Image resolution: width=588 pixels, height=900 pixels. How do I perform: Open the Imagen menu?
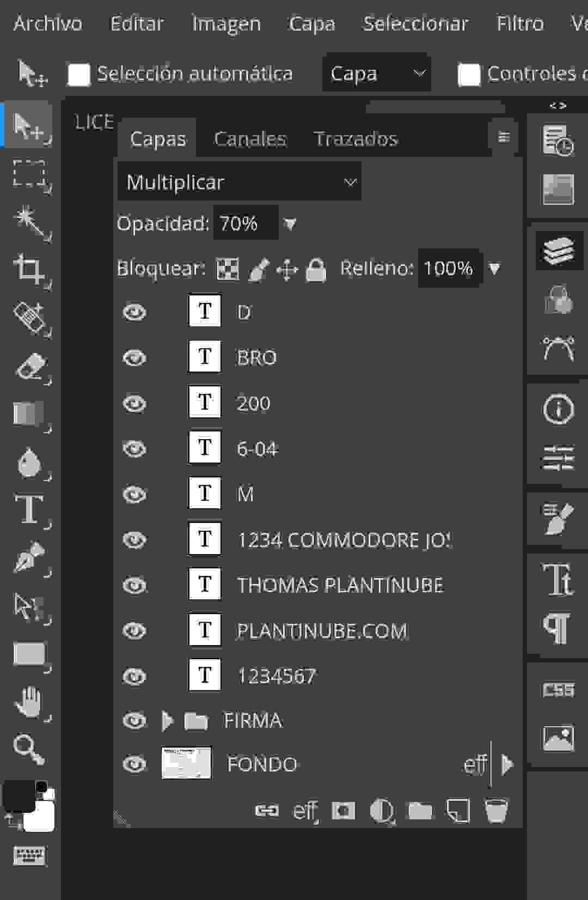pyautogui.click(x=226, y=24)
